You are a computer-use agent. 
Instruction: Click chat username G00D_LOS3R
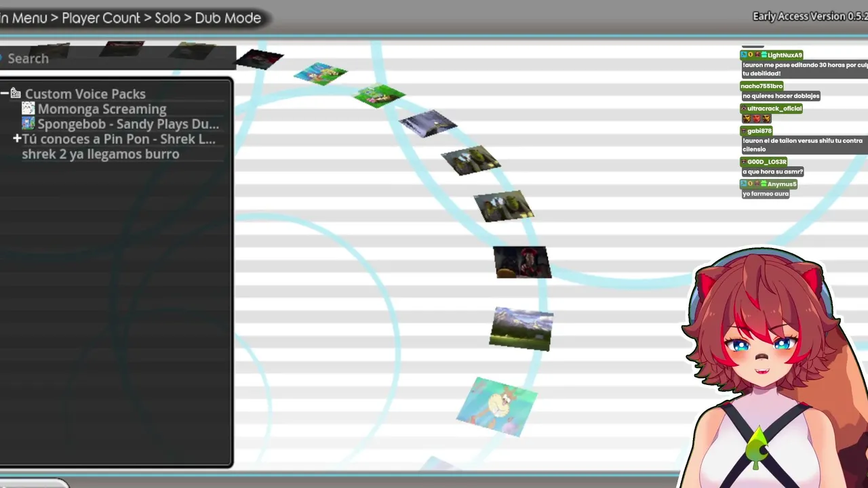point(766,162)
